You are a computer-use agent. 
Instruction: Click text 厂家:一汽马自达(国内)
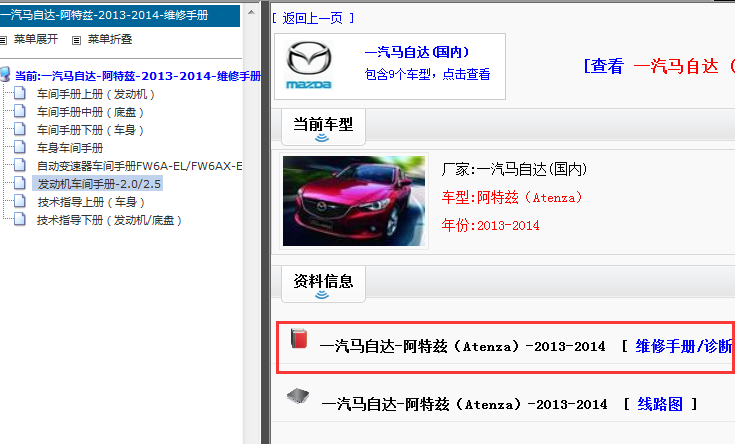pos(514,169)
